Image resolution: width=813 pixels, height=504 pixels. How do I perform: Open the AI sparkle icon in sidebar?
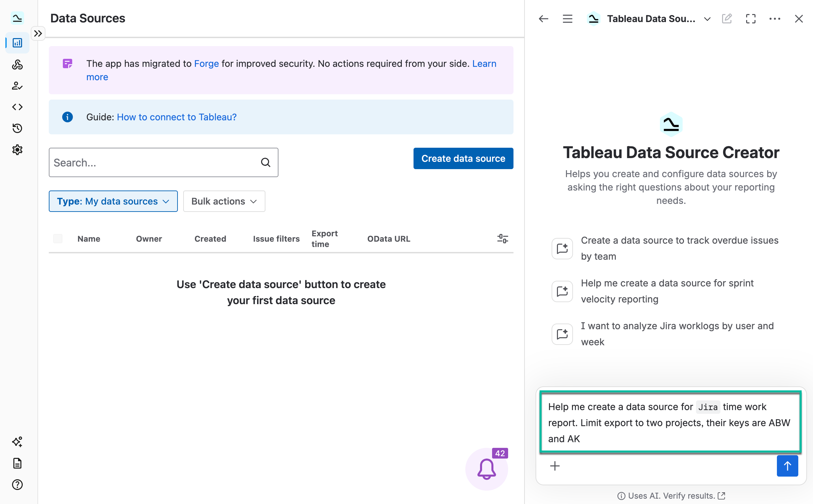click(17, 442)
